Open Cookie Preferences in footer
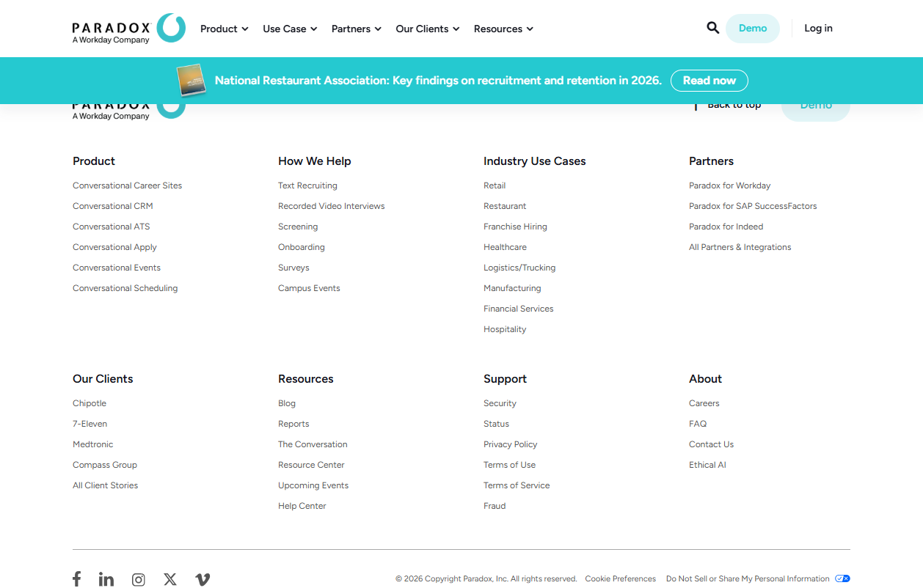The height and width of the screenshot is (588, 923). (x=620, y=578)
